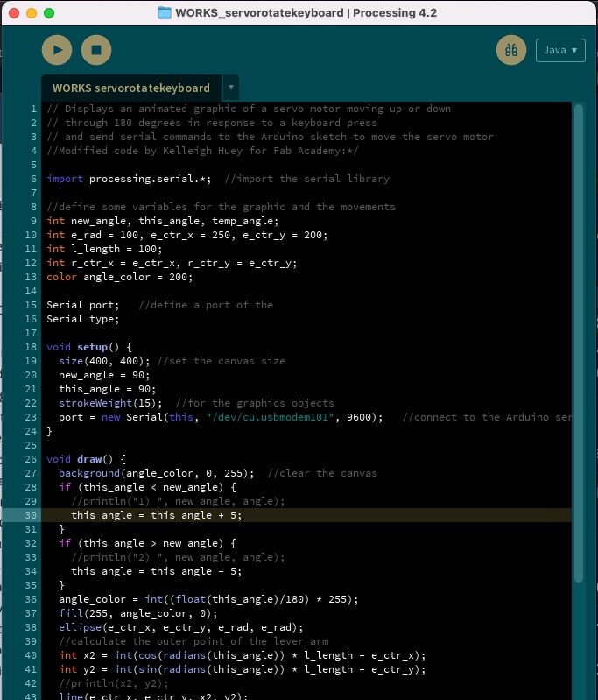Viewport: 598px width, 700px height.
Task: Click "new_angle = 90;" in setup
Action: coord(104,376)
